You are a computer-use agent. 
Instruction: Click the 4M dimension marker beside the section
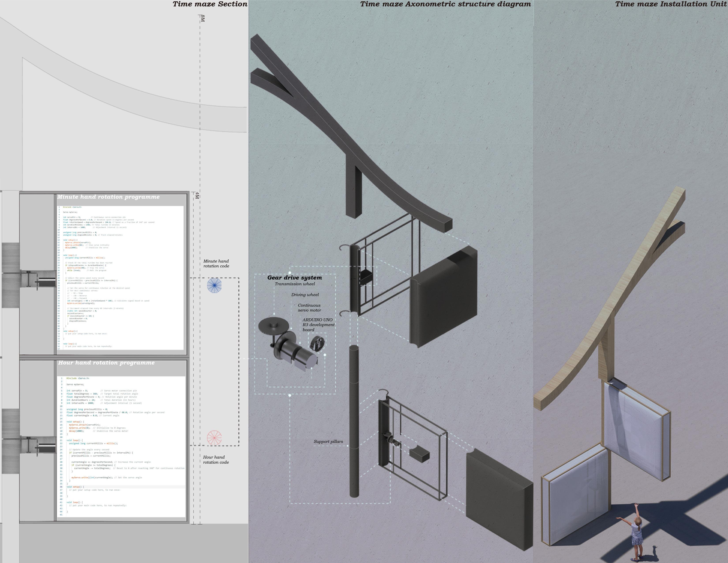[197, 195]
